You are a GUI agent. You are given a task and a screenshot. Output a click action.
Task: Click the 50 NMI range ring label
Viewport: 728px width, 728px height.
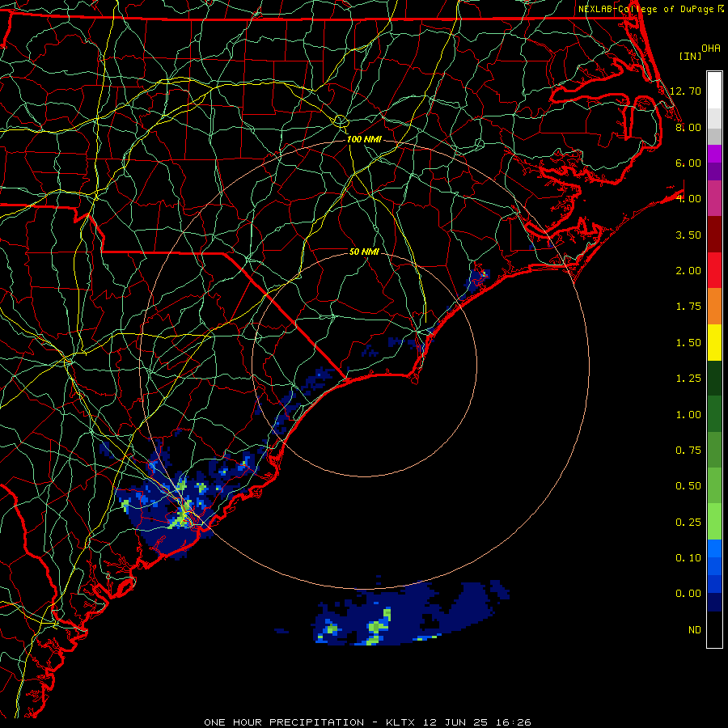(364, 252)
